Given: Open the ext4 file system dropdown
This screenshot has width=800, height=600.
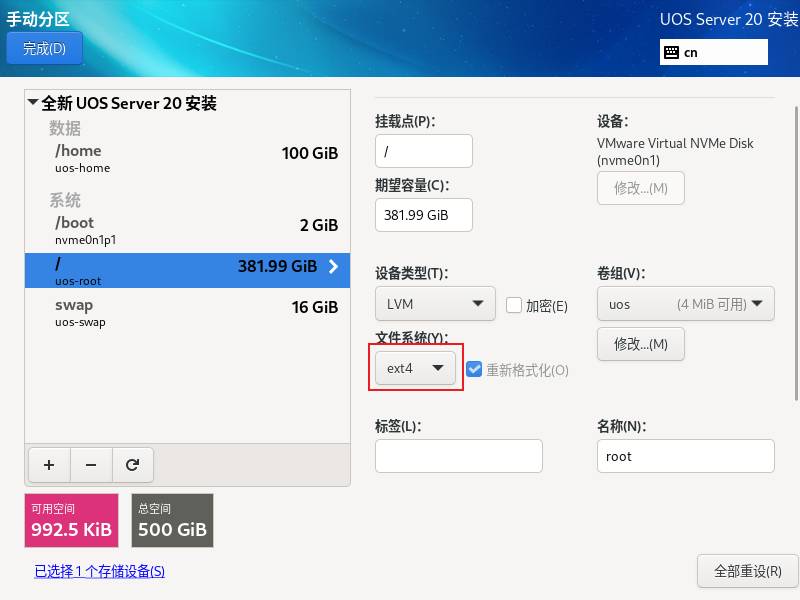Looking at the screenshot, I should (x=415, y=368).
